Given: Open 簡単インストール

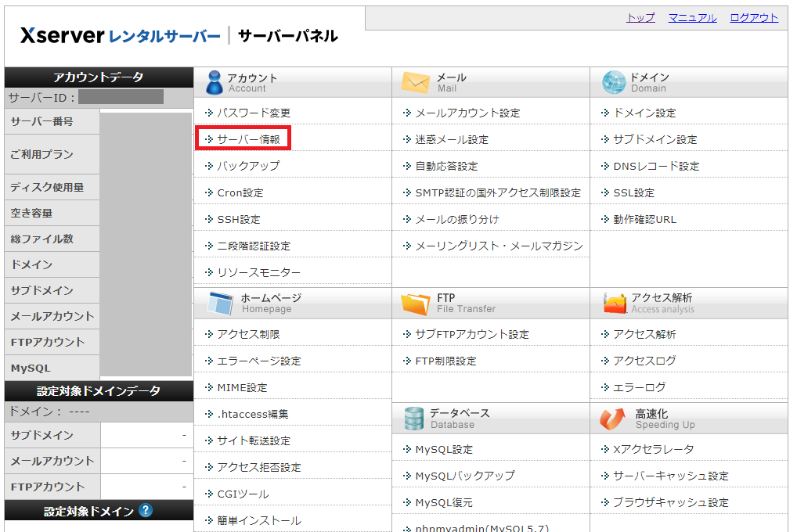Looking at the screenshot, I should click(x=258, y=521).
